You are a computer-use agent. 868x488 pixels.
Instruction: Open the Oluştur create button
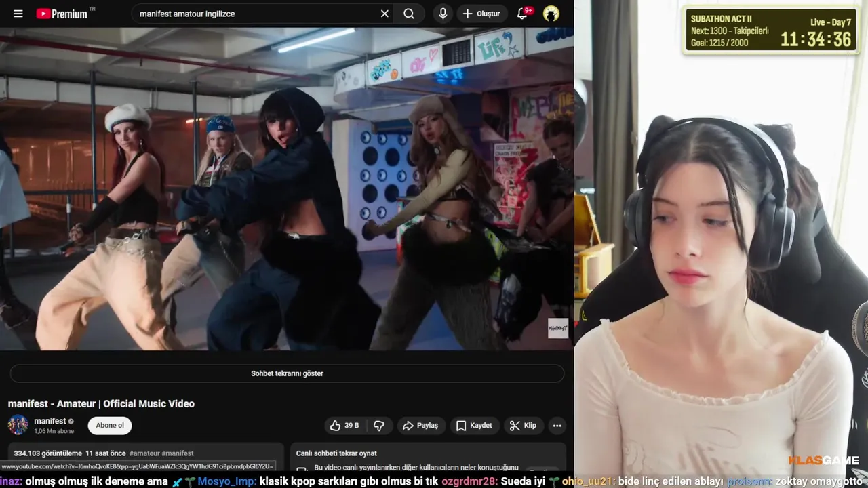(x=481, y=14)
